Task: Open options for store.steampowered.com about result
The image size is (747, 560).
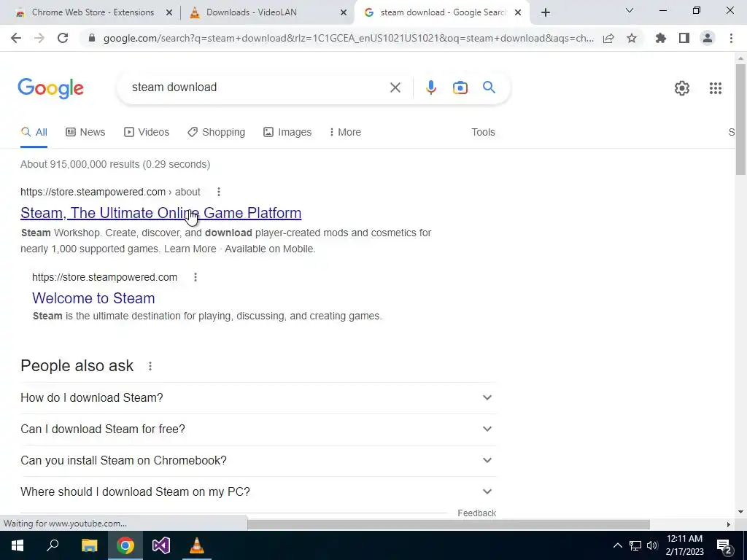Action: (219, 192)
